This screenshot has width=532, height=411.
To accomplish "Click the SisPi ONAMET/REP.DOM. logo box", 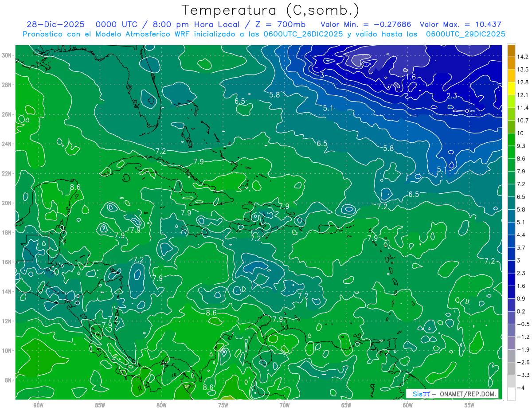I will point(452,394).
